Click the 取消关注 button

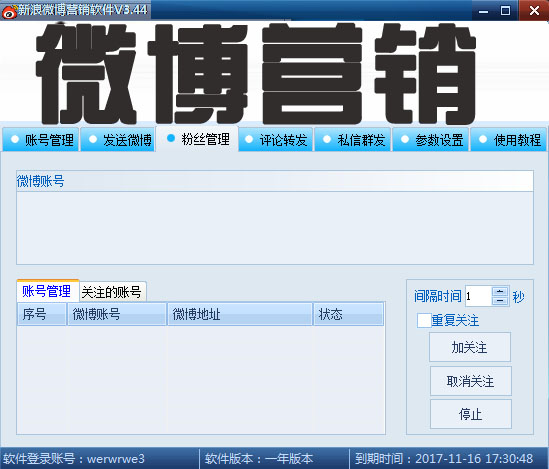click(x=471, y=381)
